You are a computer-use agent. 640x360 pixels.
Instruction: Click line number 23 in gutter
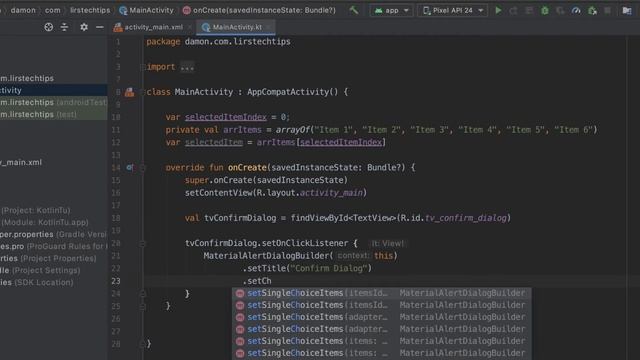click(x=116, y=281)
